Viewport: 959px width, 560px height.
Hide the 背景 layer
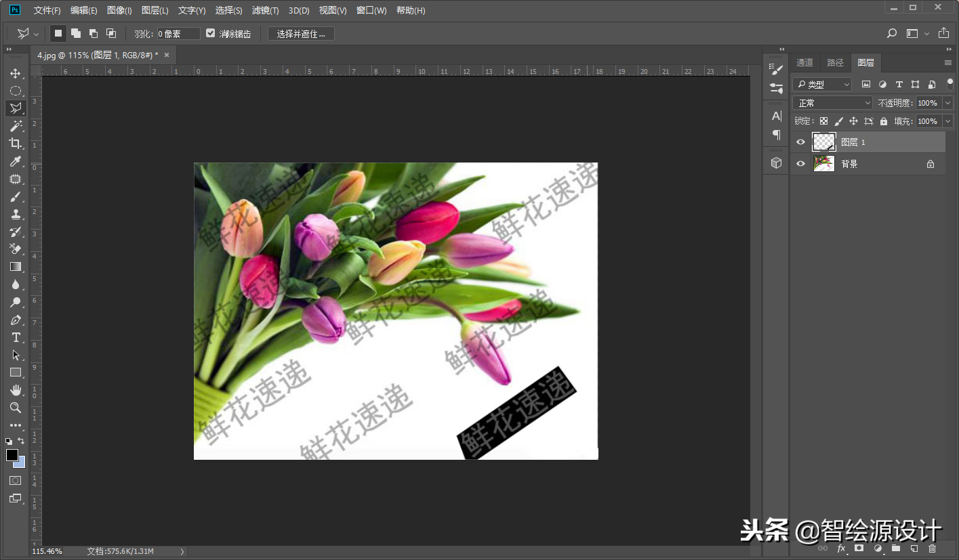[800, 164]
